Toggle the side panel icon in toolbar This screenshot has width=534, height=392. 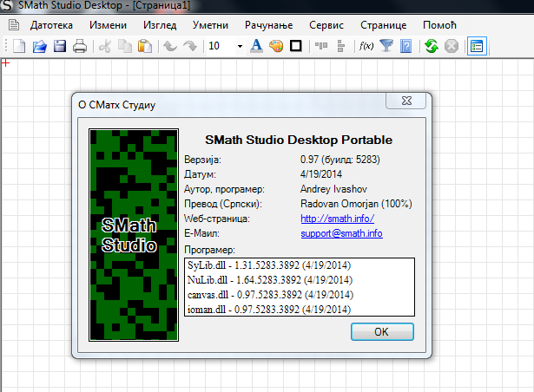click(x=476, y=46)
